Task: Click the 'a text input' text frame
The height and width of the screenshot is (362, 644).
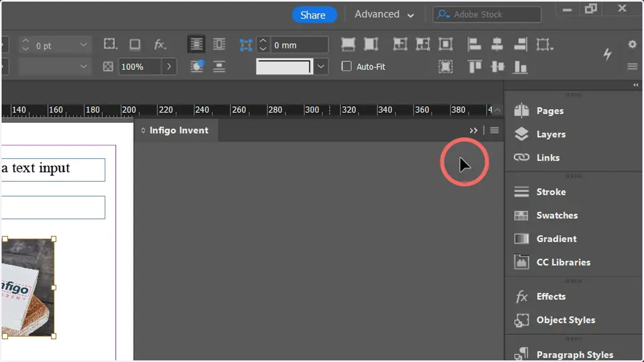Action: click(x=53, y=169)
